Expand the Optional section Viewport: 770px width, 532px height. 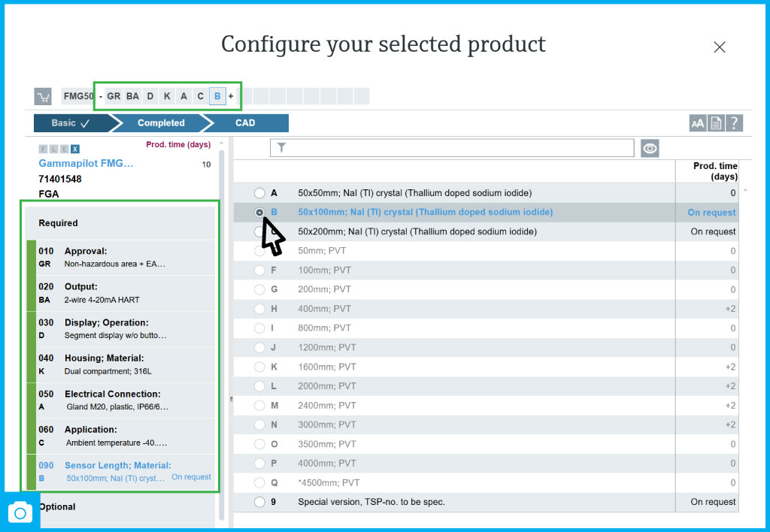[57, 506]
